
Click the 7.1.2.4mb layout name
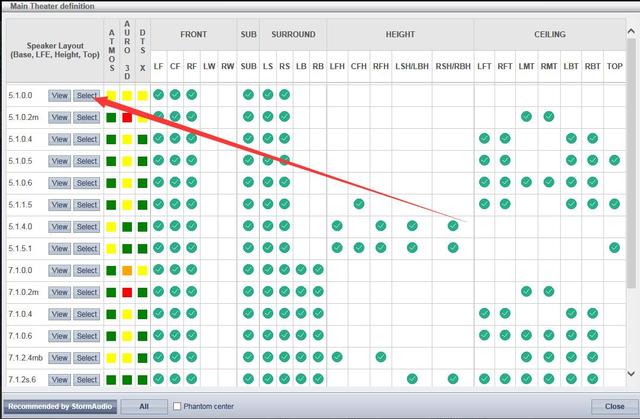(25, 358)
